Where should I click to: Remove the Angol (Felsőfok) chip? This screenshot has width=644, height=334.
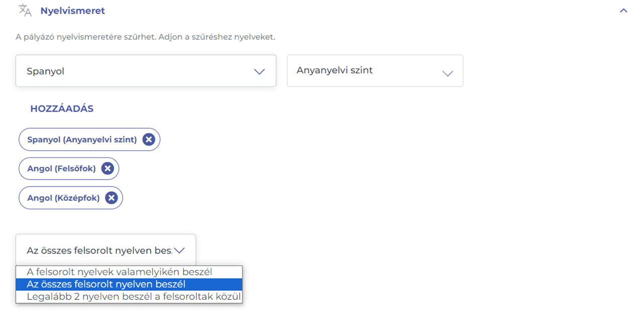pyautogui.click(x=108, y=169)
